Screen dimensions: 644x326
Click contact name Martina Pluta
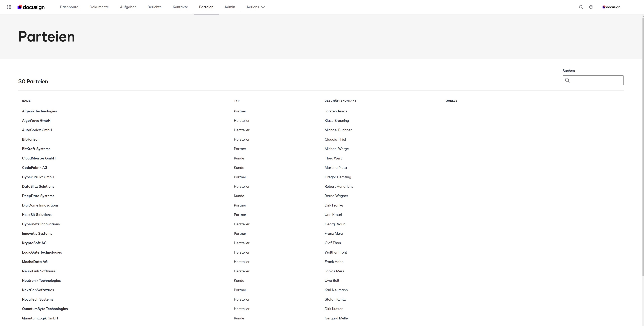coord(336,168)
